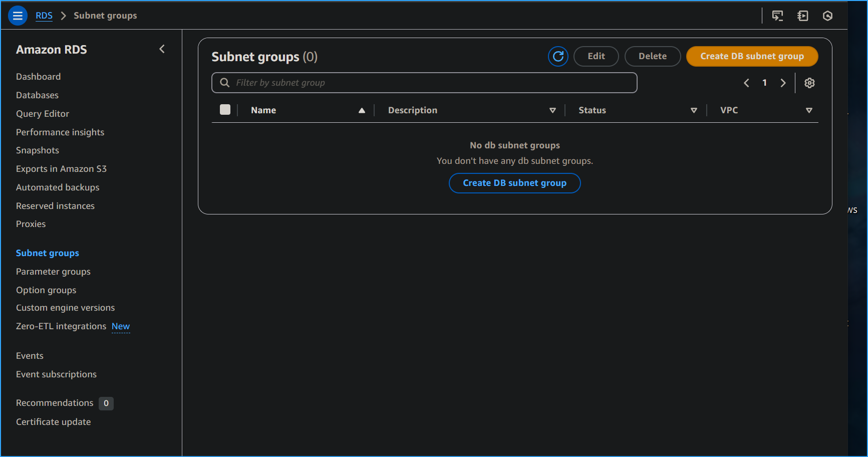Open the table preferences gear icon
Image resolution: width=868 pixels, height=457 pixels.
tap(809, 83)
